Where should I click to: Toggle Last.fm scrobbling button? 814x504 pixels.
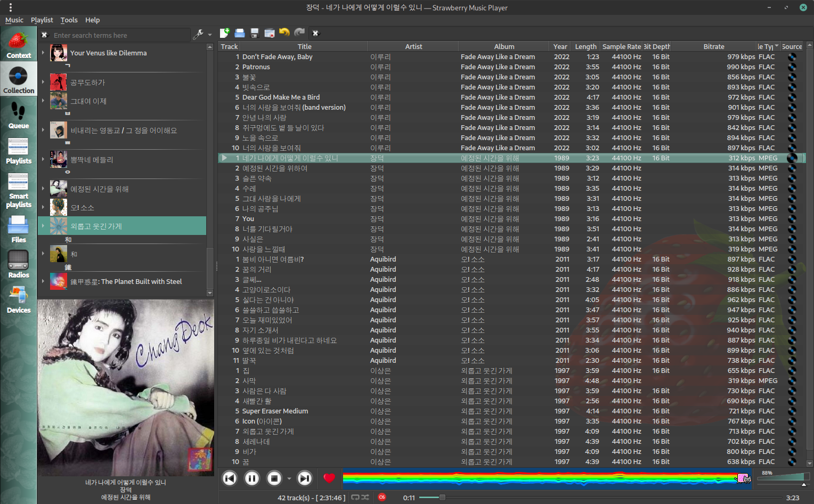(382, 497)
